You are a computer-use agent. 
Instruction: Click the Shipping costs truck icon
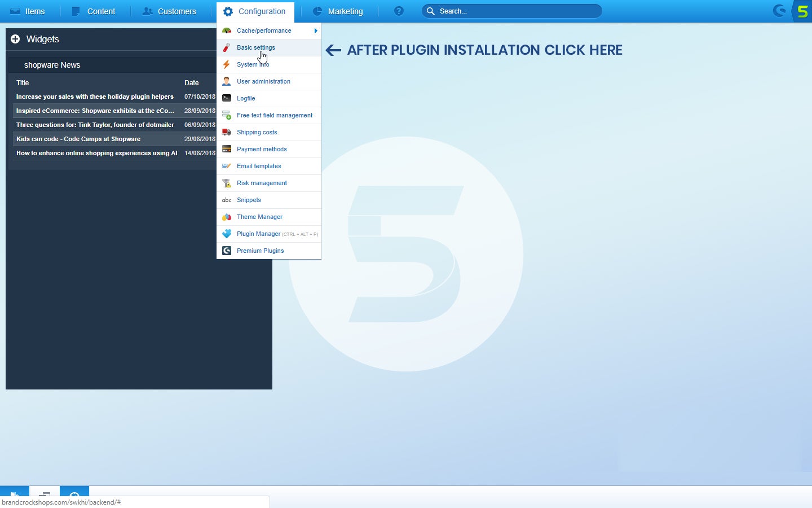click(227, 132)
